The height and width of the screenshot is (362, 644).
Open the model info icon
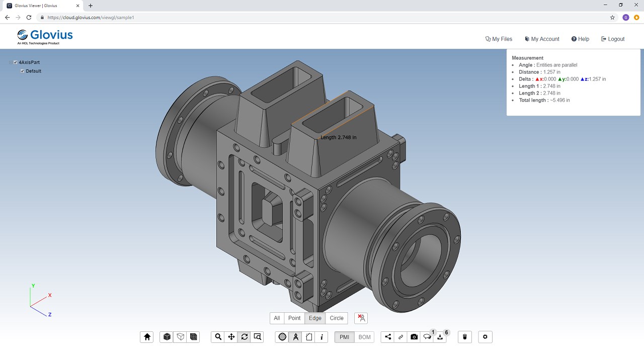pyautogui.click(x=322, y=337)
